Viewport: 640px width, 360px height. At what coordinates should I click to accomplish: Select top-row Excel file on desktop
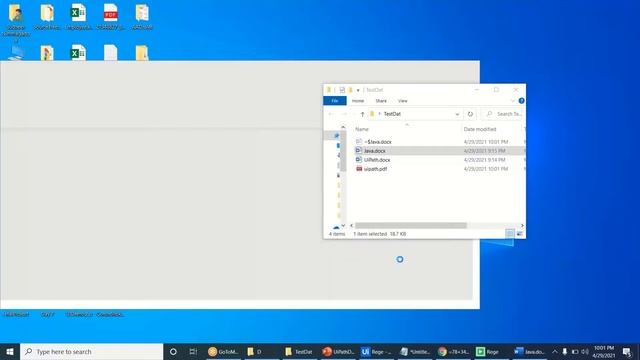click(78, 17)
